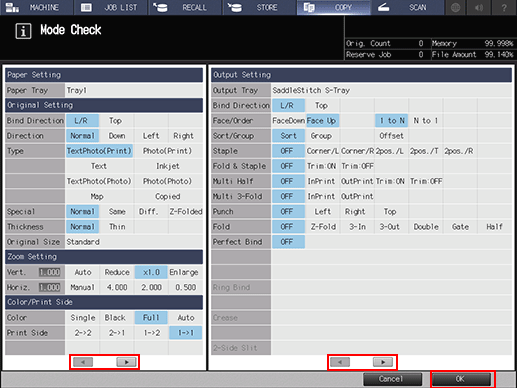Click the Vert. zoom value field
The width and height of the screenshot is (517, 388).
tap(50, 272)
